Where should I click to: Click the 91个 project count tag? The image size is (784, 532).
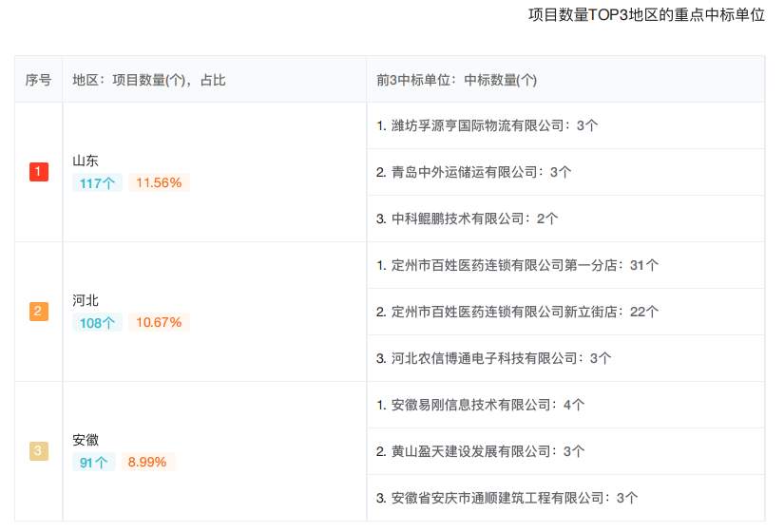click(x=94, y=462)
